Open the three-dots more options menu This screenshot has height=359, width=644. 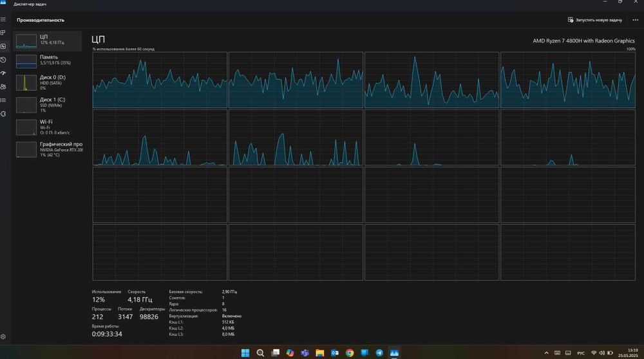click(635, 20)
